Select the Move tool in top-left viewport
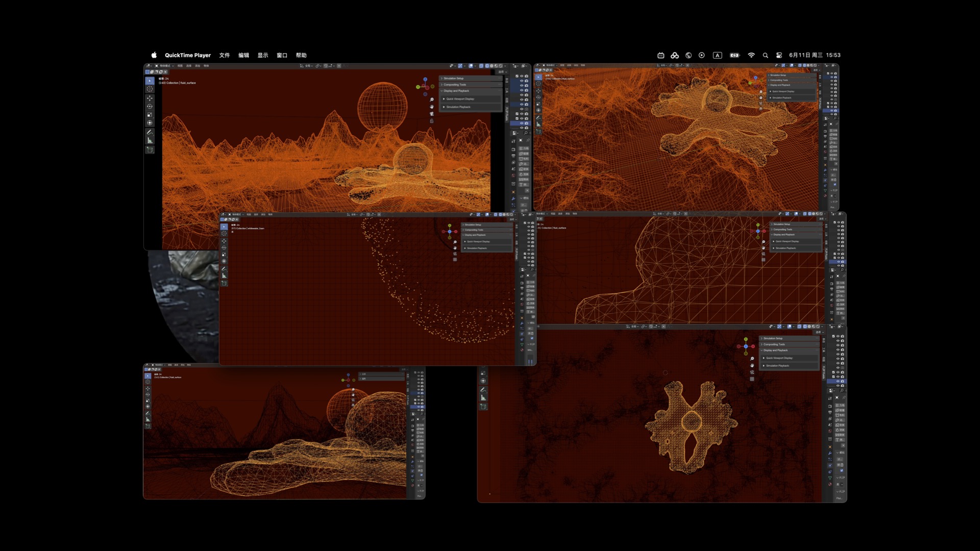980x551 pixels. [150, 98]
